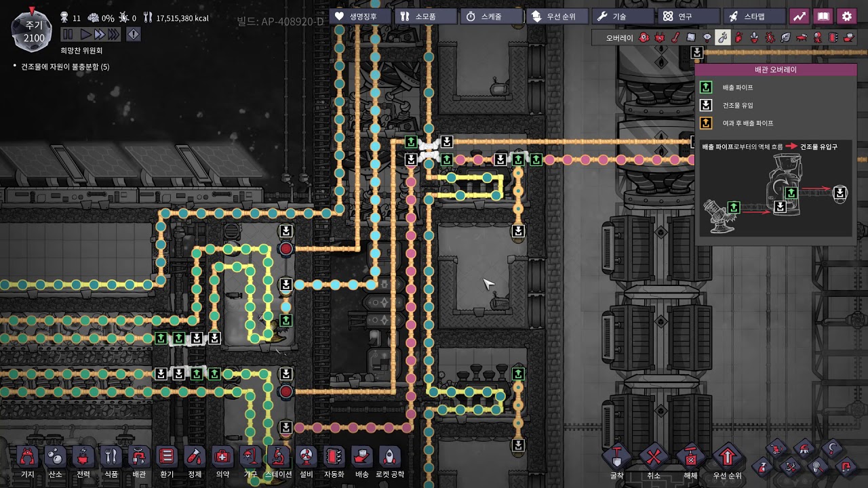Toggle the decor plant overlay
The height and width of the screenshot is (488, 868).
pyautogui.click(x=754, y=37)
